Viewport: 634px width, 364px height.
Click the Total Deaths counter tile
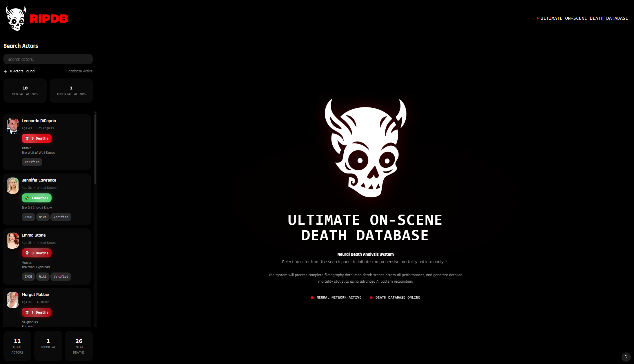tap(79, 346)
